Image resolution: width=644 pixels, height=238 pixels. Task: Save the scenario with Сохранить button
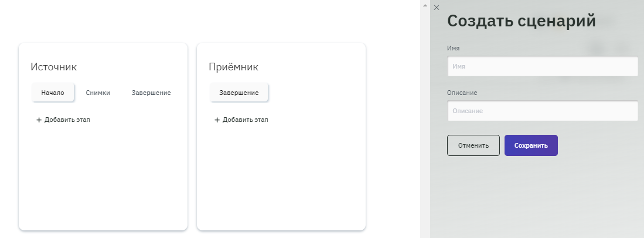[x=531, y=145]
